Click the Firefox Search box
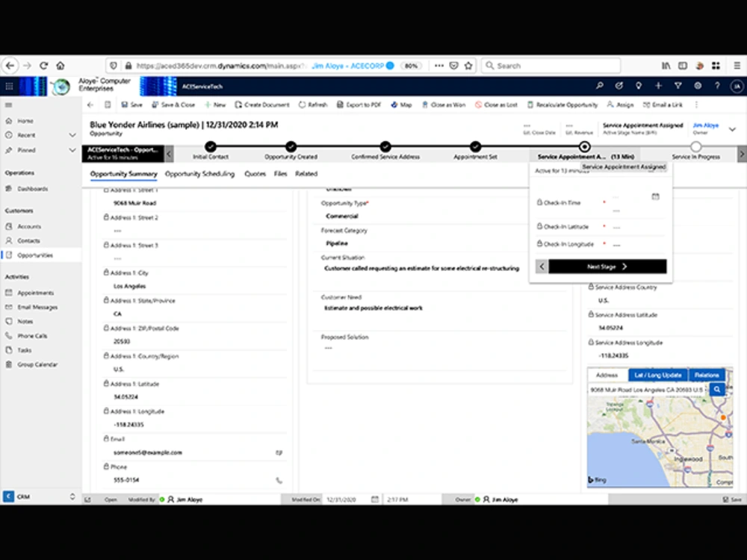747x560 pixels. click(551, 66)
